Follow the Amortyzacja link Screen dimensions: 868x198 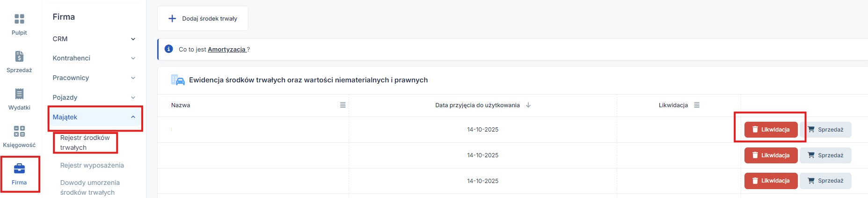pos(226,49)
